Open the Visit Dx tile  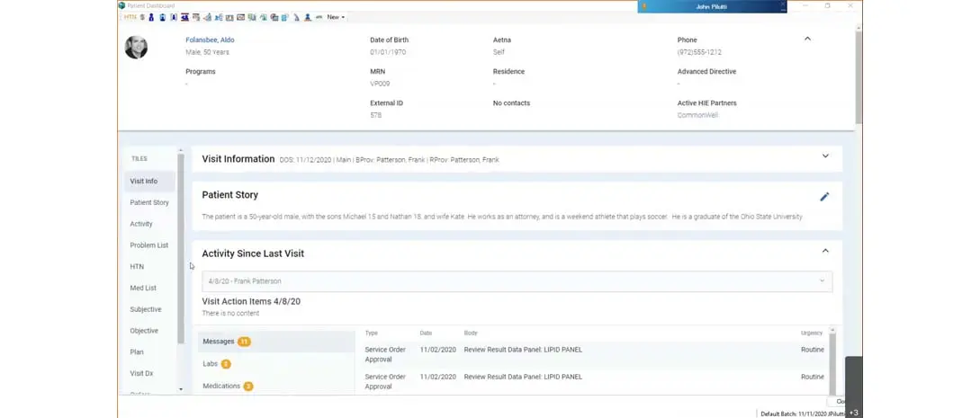(141, 373)
